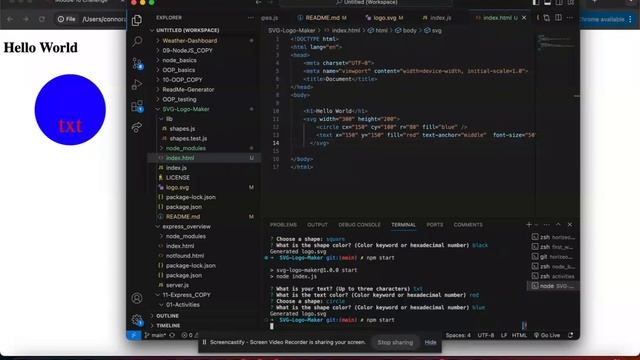
Task: Expand the Weather-Dashboard folder
Action: tap(189, 40)
